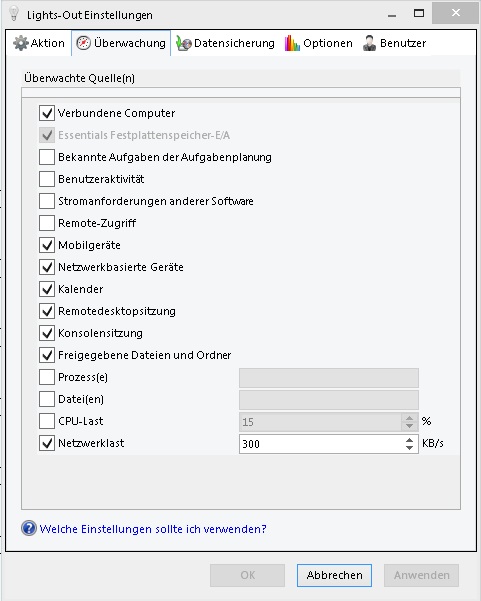Image resolution: width=481 pixels, height=601 pixels.
Task: Click the compass icon on Überwachung tab
Action: [x=83, y=43]
